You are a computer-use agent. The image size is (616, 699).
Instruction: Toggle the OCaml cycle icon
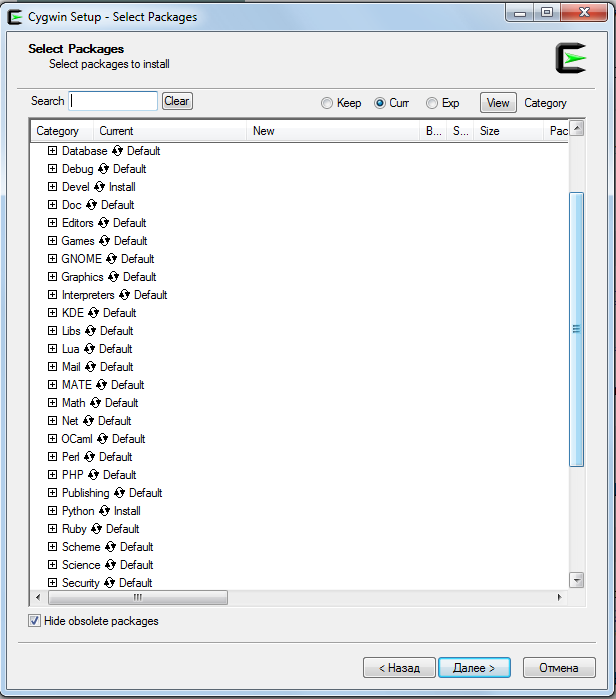[x=103, y=439]
